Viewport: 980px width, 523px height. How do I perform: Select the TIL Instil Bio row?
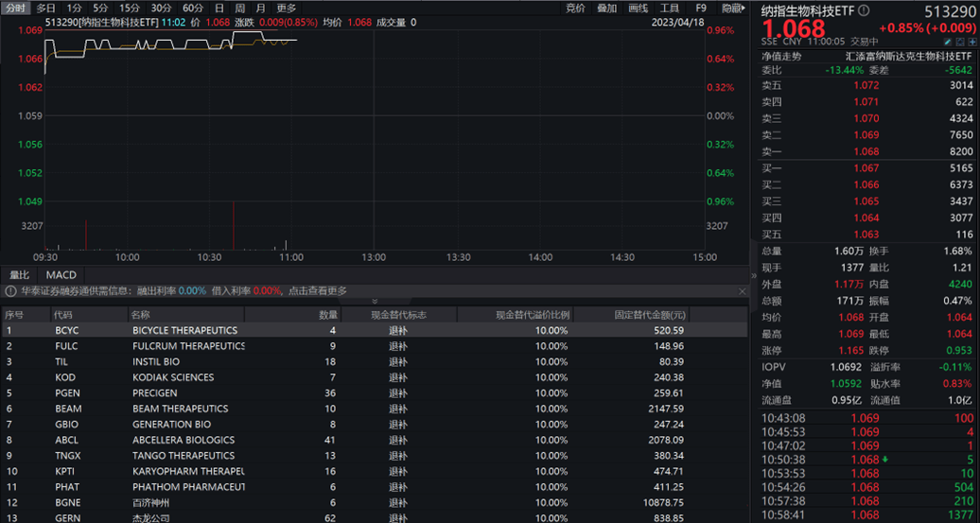[375, 361]
